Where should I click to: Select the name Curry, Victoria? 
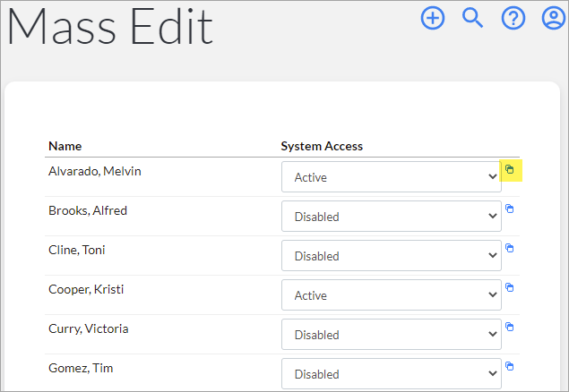pyautogui.click(x=88, y=328)
